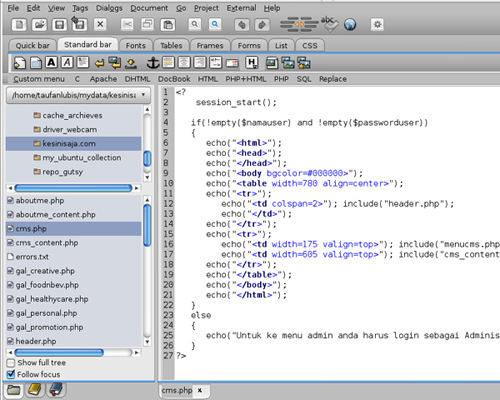Open the DocBook custom menu
The height and width of the screenshot is (400, 500).
pyautogui.click(x=174, y=79)
